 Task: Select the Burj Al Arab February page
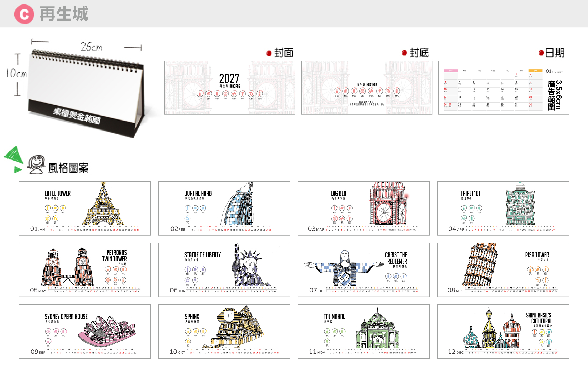click(x=224, y=208)
